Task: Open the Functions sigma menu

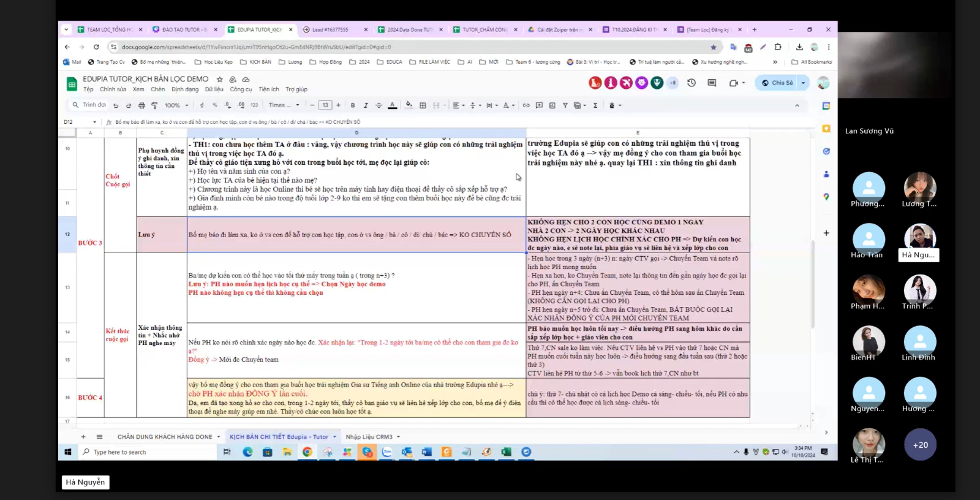Action: [x=595, y=105]
